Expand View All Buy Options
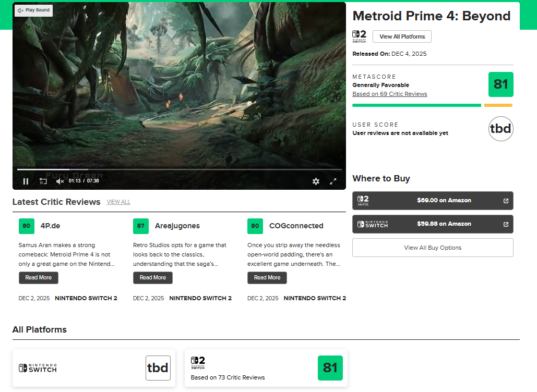 pyautogui.click(x=433, y=248)
